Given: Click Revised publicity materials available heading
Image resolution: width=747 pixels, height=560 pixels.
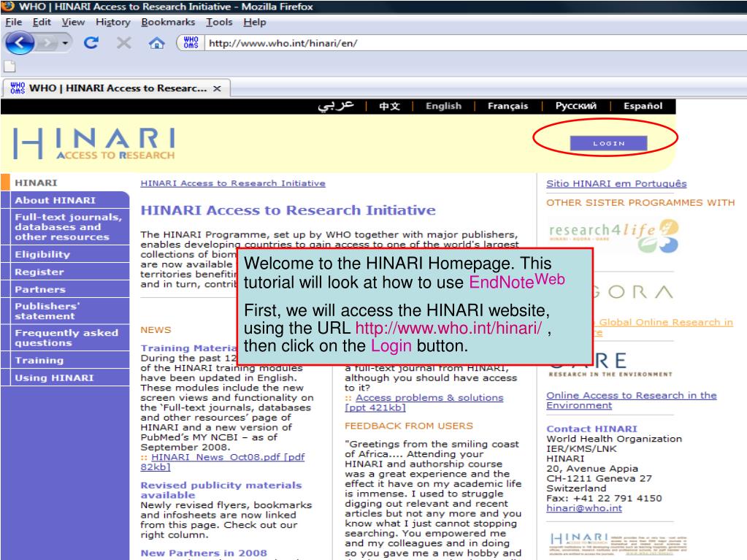Looking at the screenshot, I should 221,490.
